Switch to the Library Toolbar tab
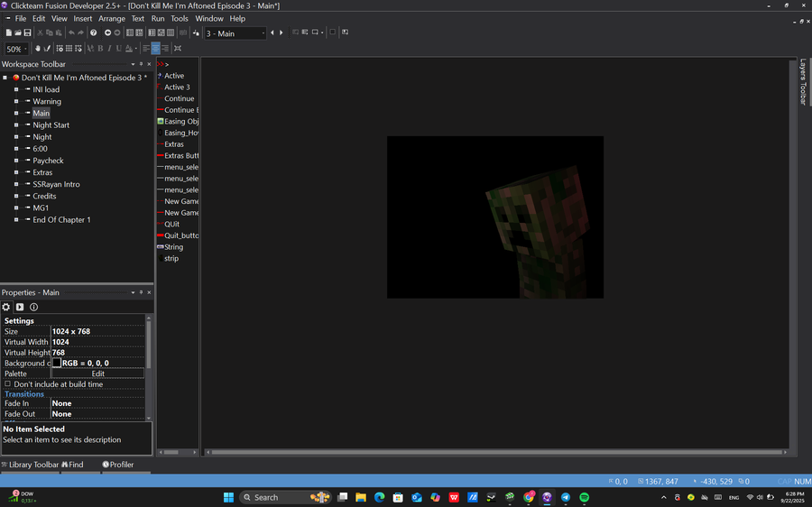The height and width of the screenshot is (507, 812). [x=30, y=465]
